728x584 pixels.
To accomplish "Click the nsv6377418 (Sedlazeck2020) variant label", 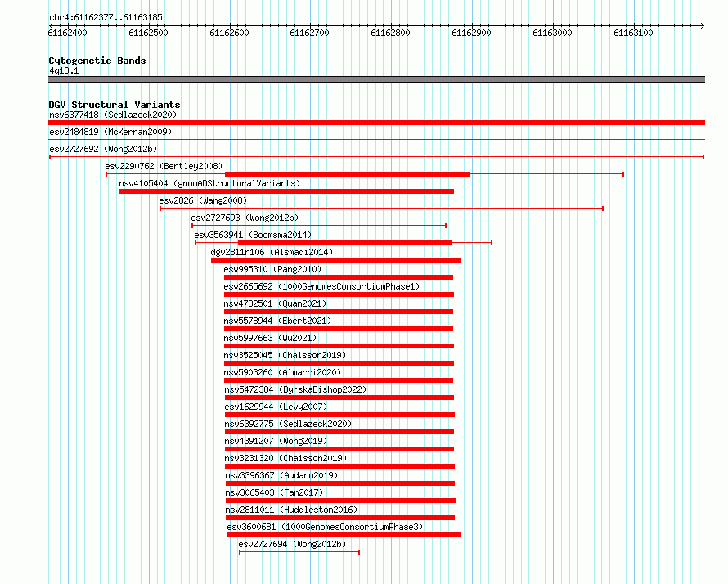I will 113,115.
